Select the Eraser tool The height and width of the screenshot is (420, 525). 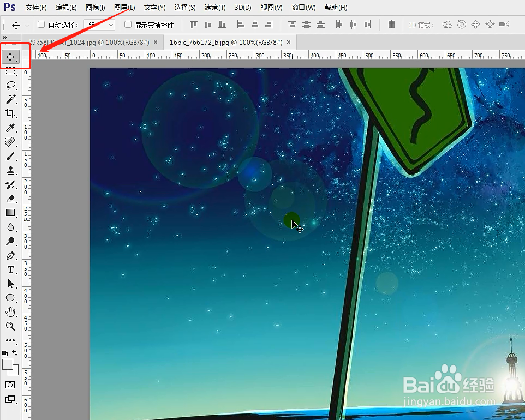click(10, 199)
